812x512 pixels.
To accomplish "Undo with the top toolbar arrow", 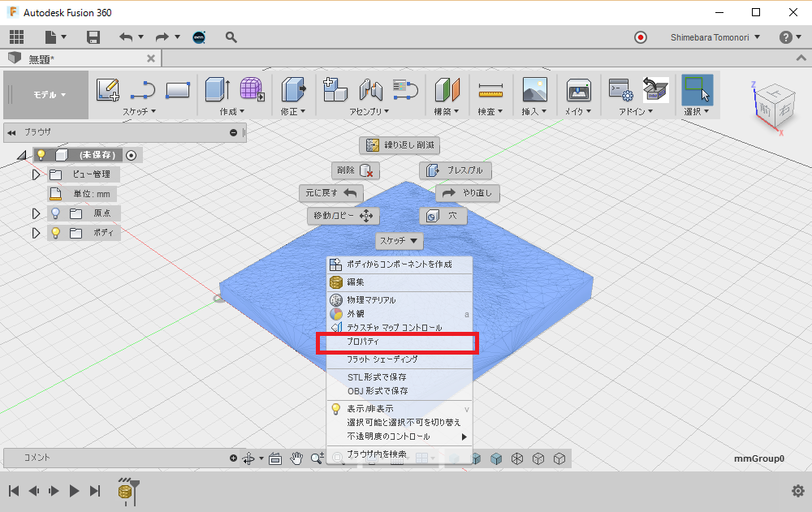I will coord(126,37).
